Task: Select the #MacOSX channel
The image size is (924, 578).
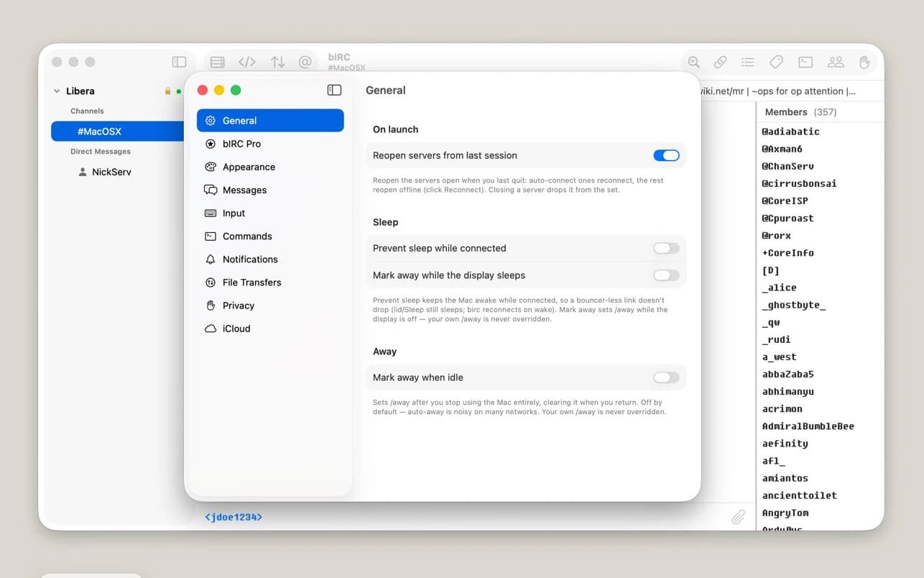Action: click(x=118, y=132)
